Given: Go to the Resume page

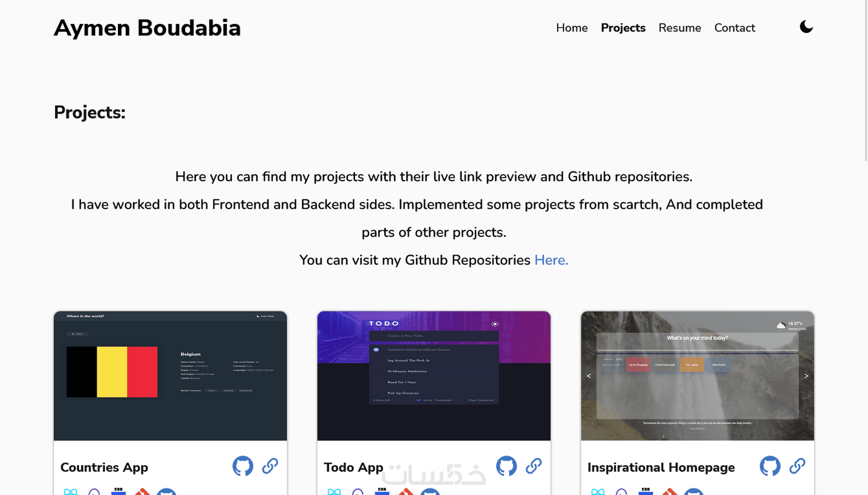Looking at the screenshot, I should click(x=680, y=28).
